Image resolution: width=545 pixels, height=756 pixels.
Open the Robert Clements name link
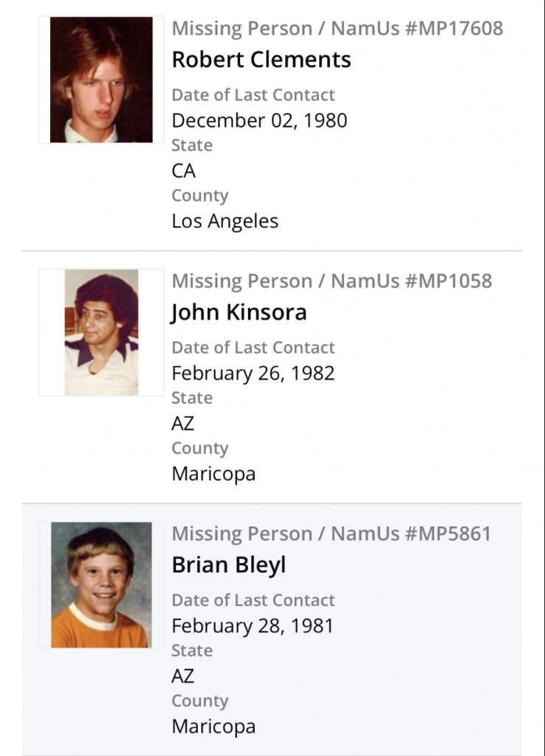pos(261,60)
